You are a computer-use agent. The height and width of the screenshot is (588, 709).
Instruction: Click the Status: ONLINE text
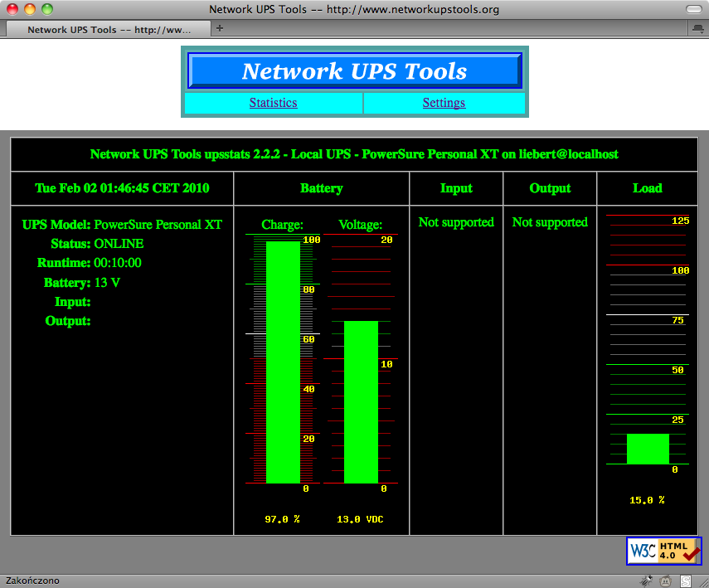pyautogui.click(x=97, y=244)
